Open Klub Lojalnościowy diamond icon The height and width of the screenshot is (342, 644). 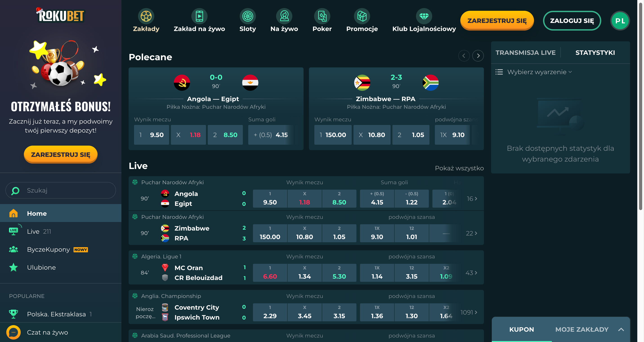424,16
